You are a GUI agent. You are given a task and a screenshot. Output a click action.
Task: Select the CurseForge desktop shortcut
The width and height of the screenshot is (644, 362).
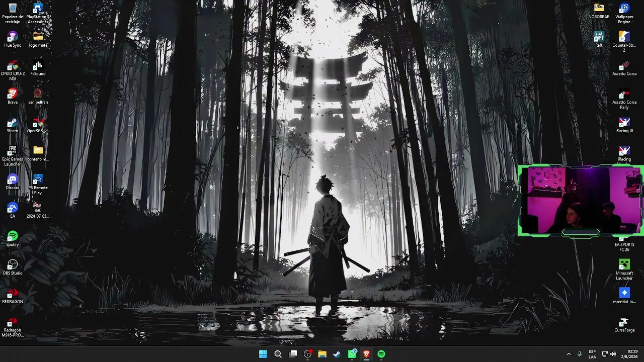pyautogui.click(x=624, y=325)
